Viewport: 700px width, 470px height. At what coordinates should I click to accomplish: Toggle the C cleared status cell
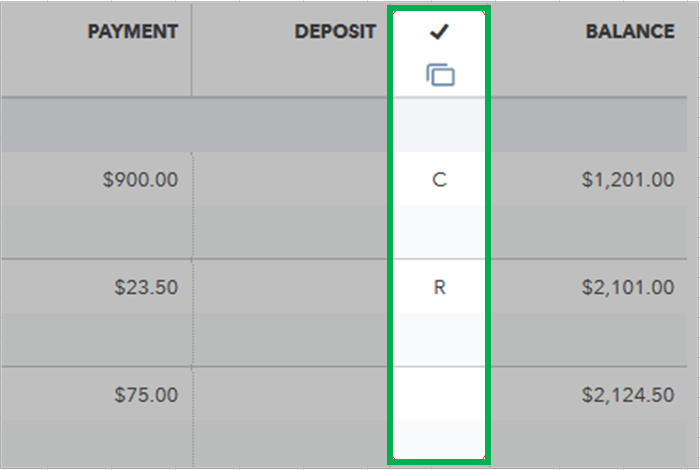(439, 180)
